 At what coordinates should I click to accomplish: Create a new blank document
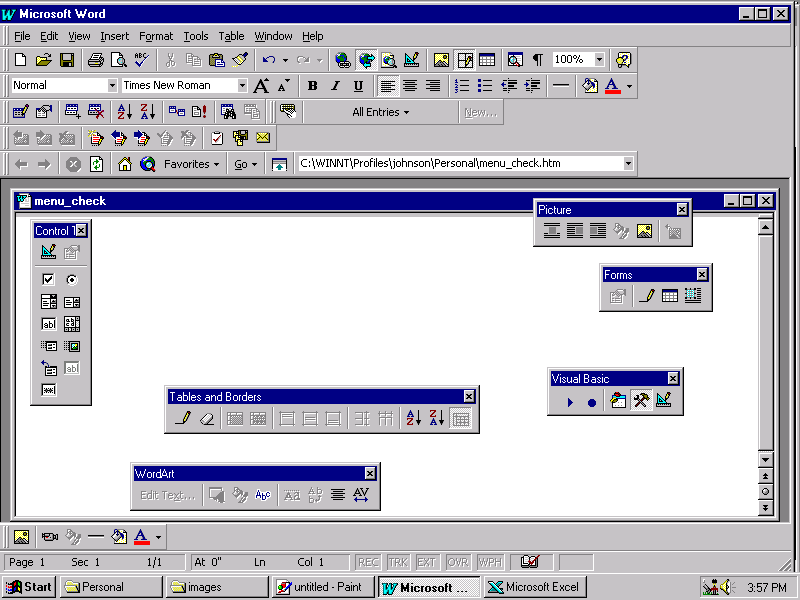point(20,60)
